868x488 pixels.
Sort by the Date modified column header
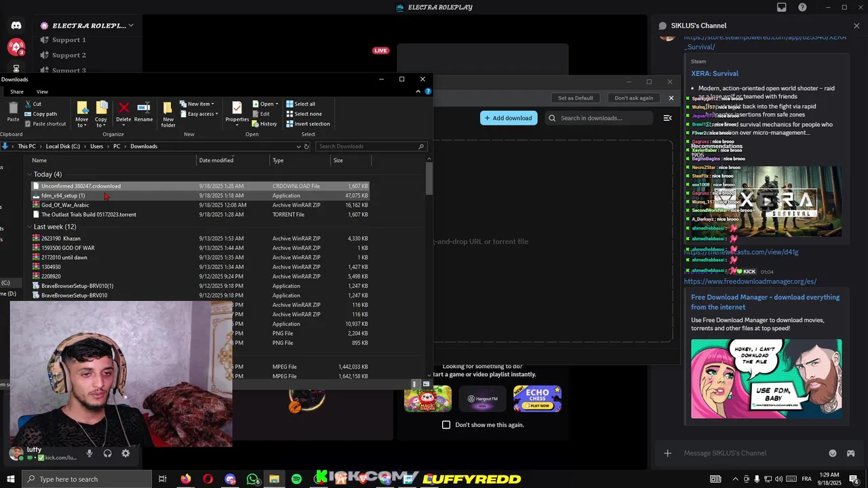[x=233, y=160]
